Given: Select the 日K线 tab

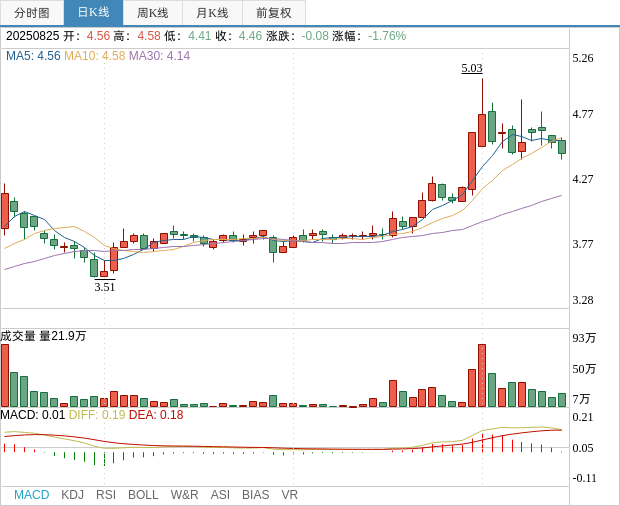Looking at the screenshot, I should (93, 13).
